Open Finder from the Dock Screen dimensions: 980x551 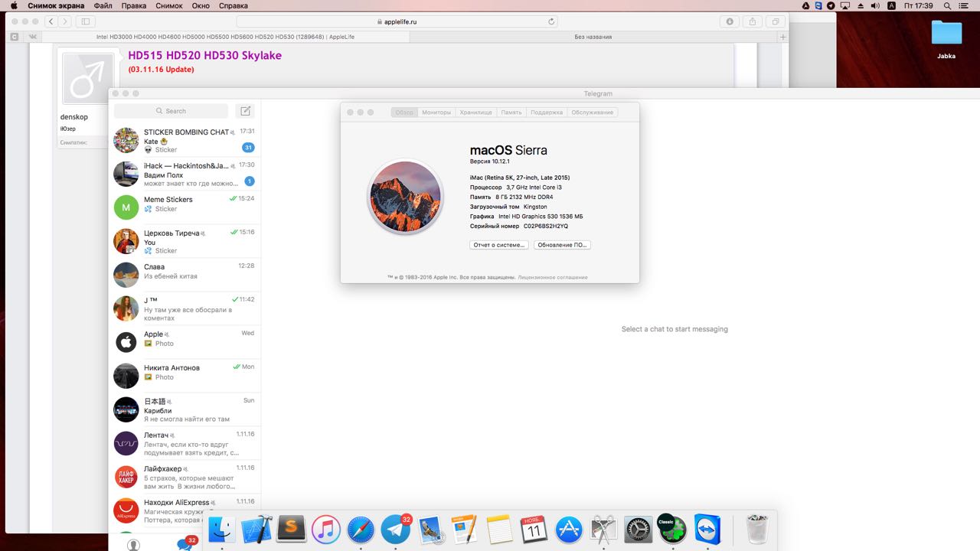pos(222,529)
